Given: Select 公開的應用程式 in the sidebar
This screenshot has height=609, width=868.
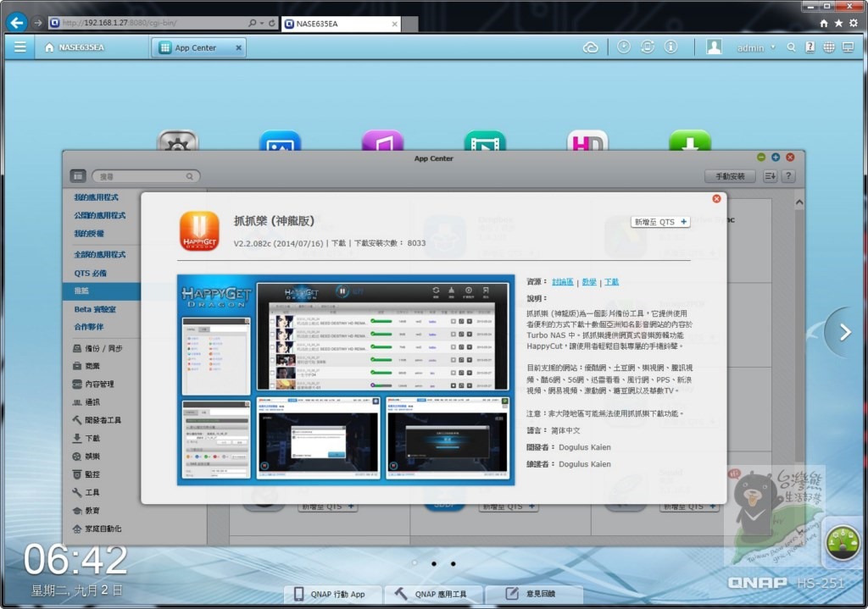Looking at the screenshot, I should pyautogui.click(x=100, y=215).
